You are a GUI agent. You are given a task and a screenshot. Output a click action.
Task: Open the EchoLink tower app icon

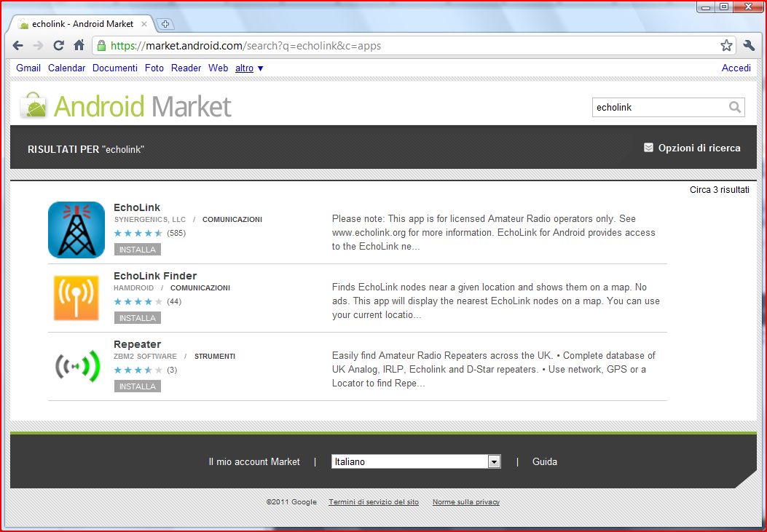(76, 229)
